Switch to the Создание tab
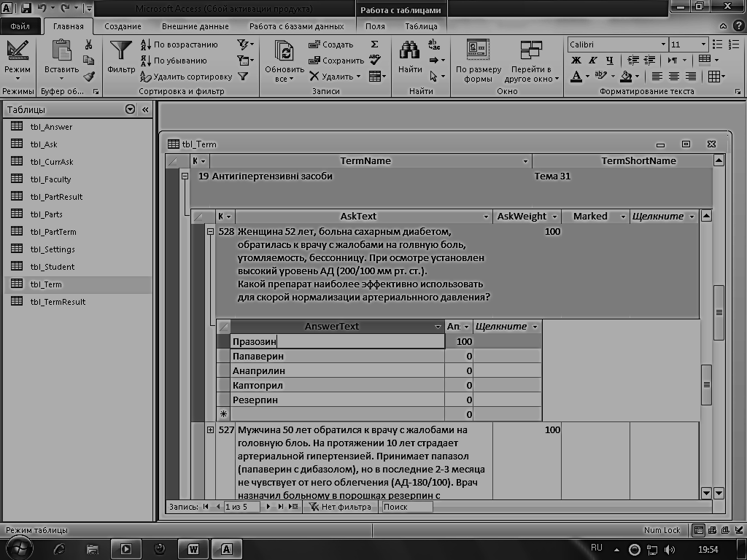Screen dimensions: 747x560 [x=123, y=26]
